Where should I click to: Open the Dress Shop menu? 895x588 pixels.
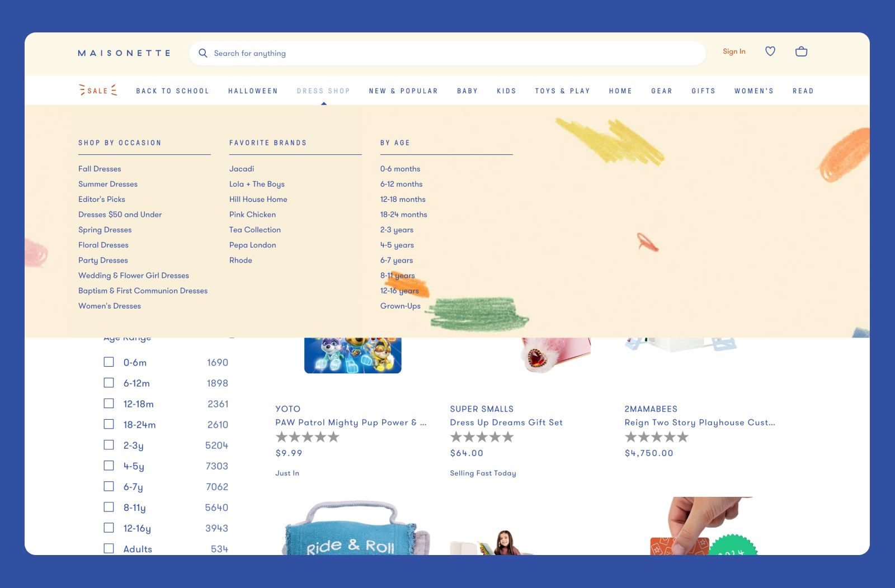point(323,91)
